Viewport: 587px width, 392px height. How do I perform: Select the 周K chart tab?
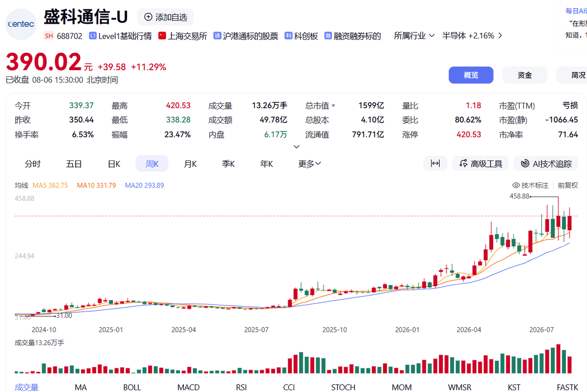tap(152, 164)
